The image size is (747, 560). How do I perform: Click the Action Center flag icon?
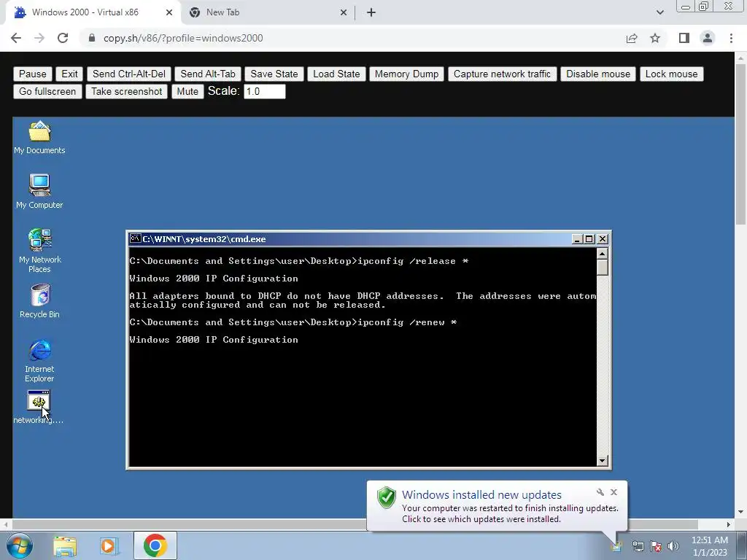coord(656,546)
